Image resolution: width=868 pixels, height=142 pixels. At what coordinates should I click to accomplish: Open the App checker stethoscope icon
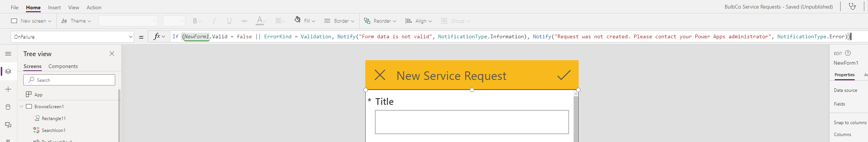(852, 7)
